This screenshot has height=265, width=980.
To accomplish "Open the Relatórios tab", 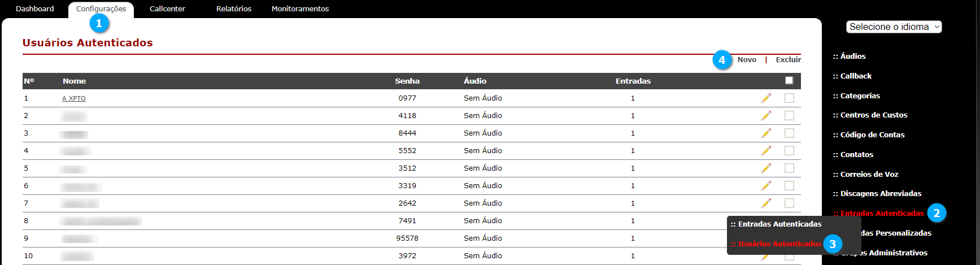I will pyautogui.click(x=234, y=9).
